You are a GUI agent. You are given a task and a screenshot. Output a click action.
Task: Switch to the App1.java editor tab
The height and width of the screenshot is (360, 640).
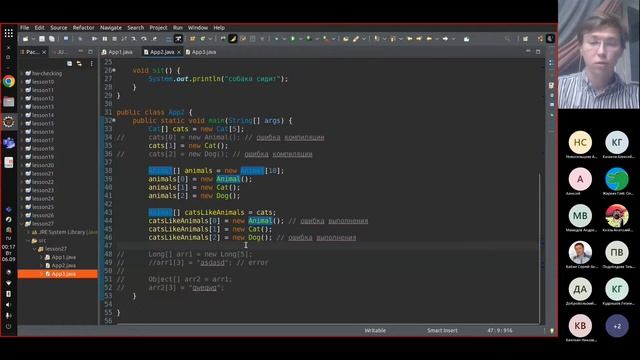(x=117, y=52)
